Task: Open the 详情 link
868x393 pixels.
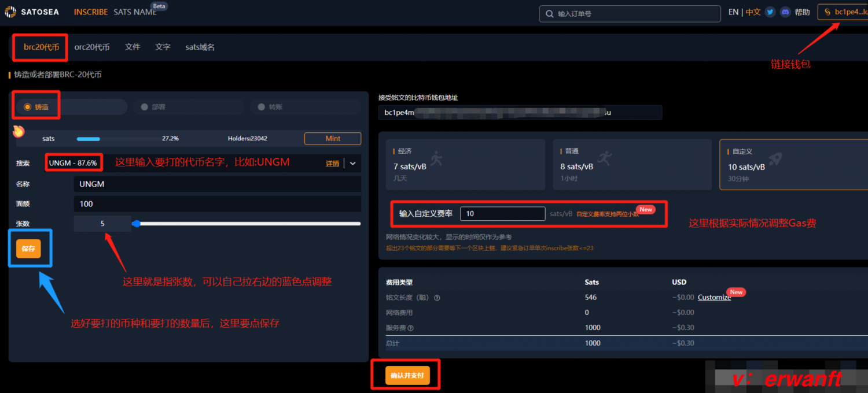Action: [x=333, y=164]
